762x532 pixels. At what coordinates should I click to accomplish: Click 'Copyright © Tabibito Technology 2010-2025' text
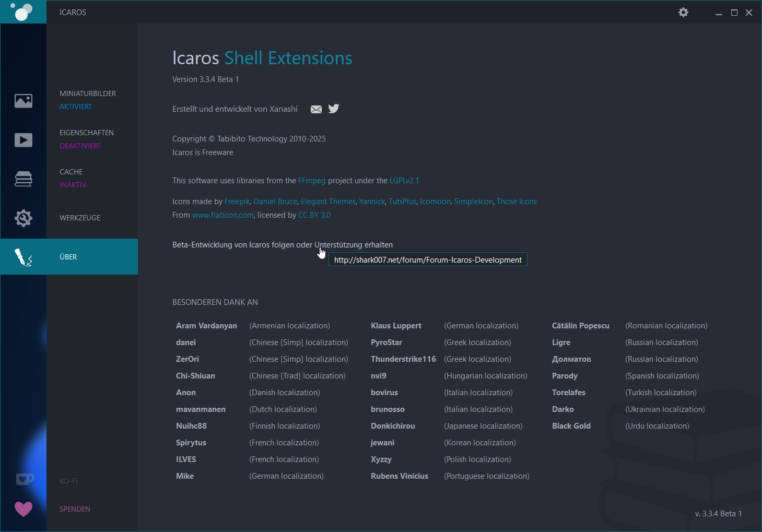point(249,139)
